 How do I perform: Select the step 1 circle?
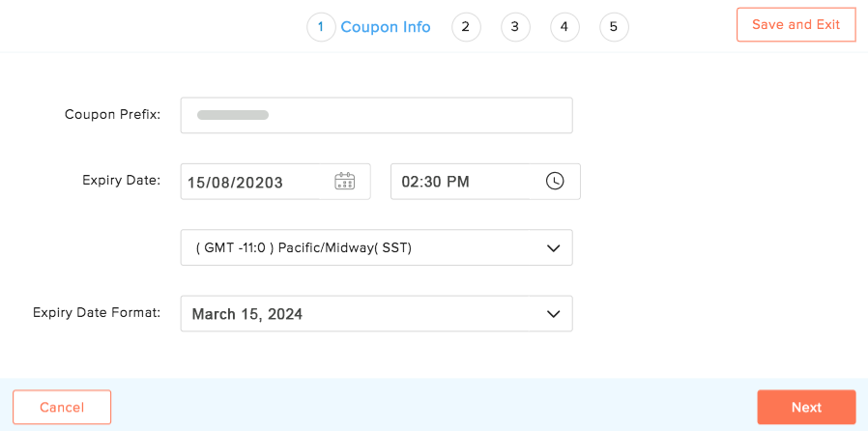pyautogui.click(x=321, y=27)
